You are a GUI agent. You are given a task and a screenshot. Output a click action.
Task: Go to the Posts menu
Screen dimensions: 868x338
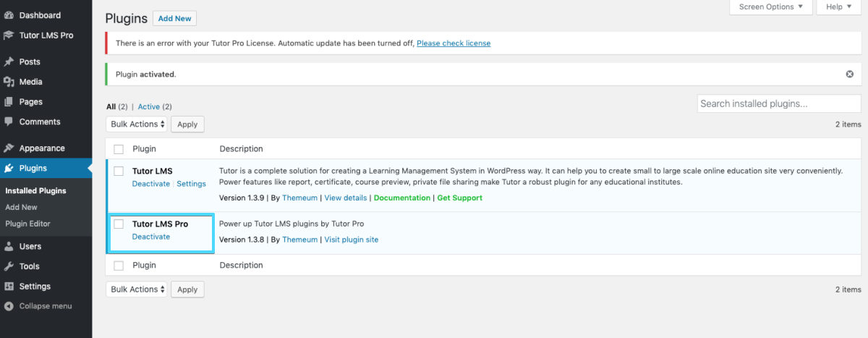point(30,62)
